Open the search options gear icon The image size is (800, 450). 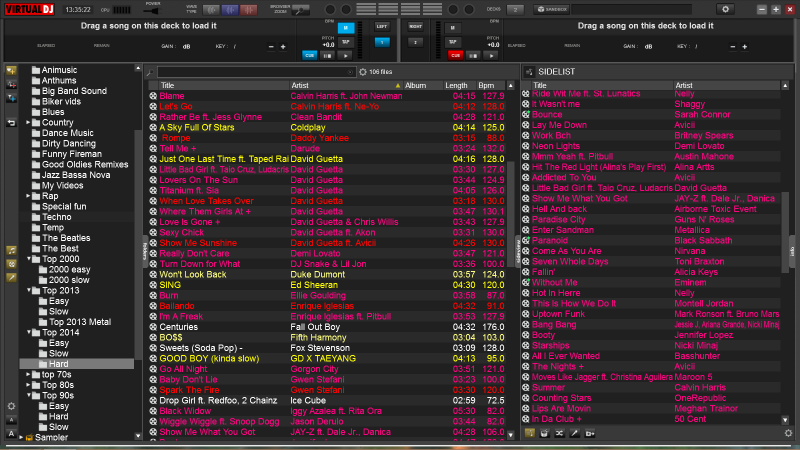coord(363,72)
